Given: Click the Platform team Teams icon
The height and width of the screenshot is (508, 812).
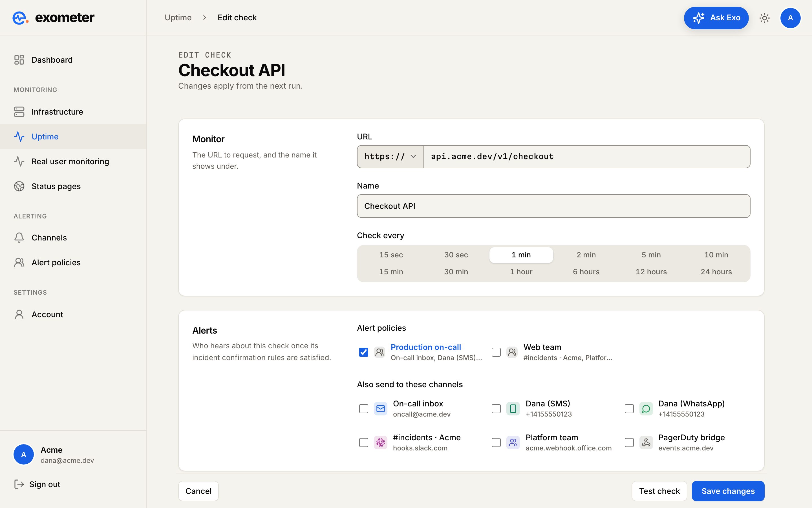Looking at the screenshot, I should [513, 443].
